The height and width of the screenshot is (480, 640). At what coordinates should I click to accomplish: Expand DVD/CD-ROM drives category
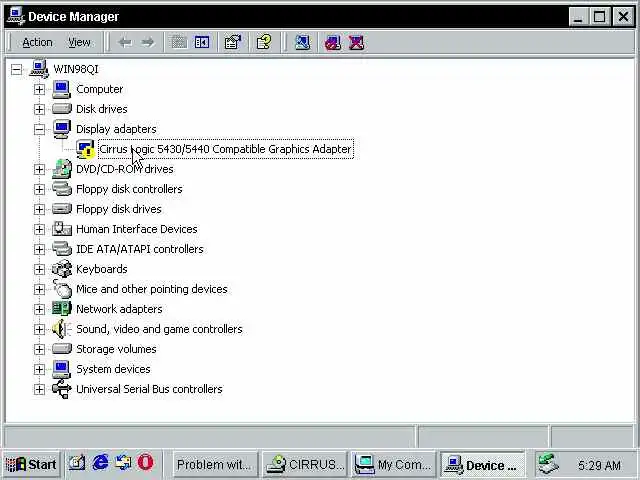point(39,169)
